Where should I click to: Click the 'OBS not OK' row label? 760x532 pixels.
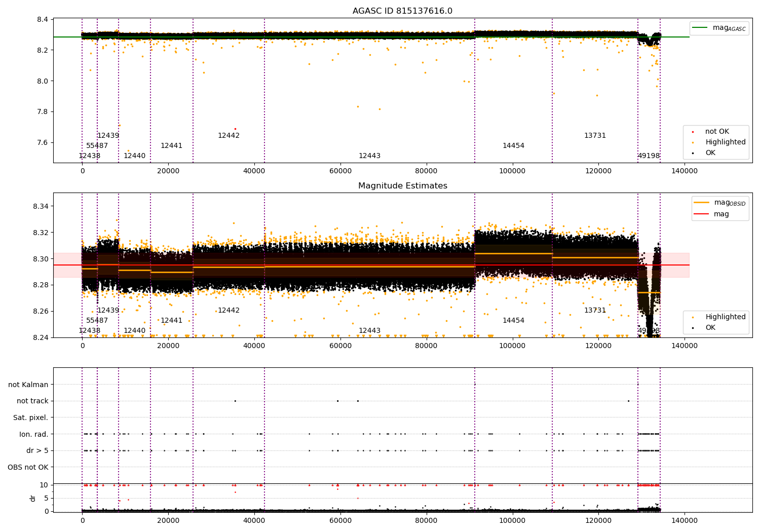28,467
